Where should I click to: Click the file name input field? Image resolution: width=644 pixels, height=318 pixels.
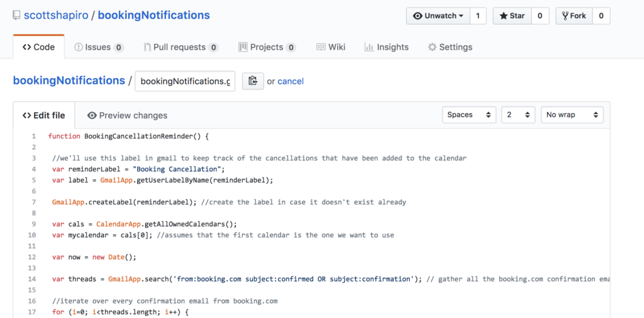point(185,81)
